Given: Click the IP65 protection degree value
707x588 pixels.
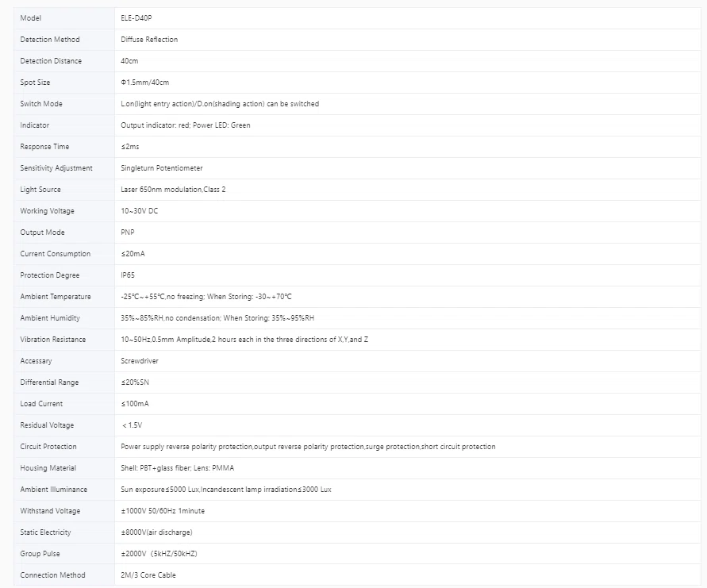Looking at the screenshot, I should click(x=128, y=275).
